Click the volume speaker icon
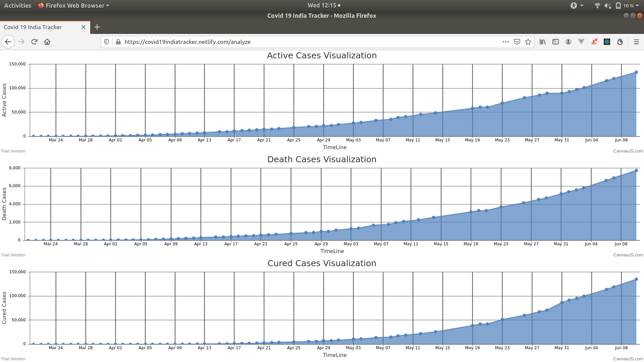The image size is (644, 362). pyautogui.click(x=608, y=5)
